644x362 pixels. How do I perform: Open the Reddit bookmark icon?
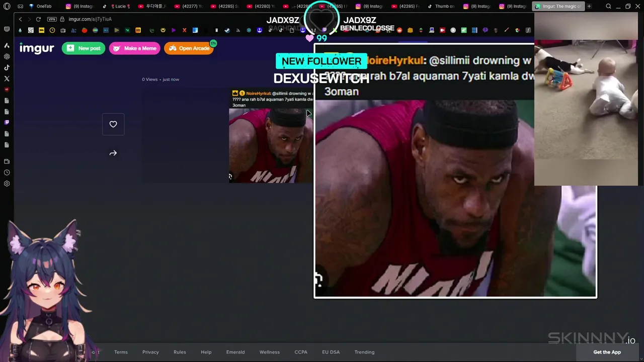pos(399,30)
